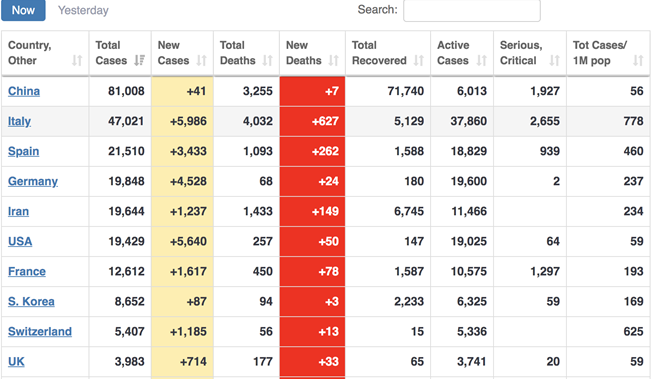
Task: Sort table by New Cases arrows
Action: [202, 61]
